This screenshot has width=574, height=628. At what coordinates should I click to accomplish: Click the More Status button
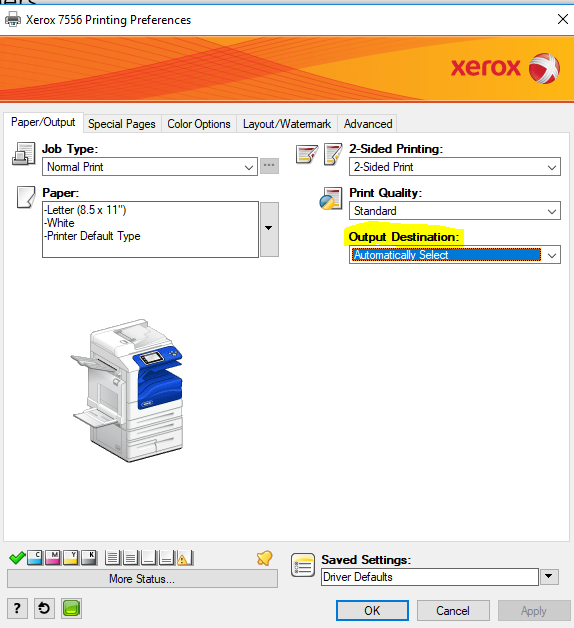142,579
